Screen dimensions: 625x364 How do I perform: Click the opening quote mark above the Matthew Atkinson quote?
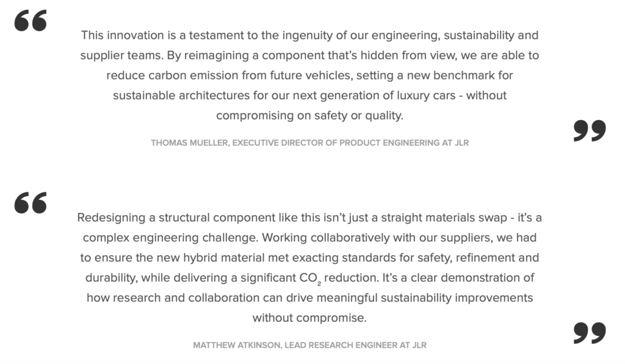click(31, 202)
